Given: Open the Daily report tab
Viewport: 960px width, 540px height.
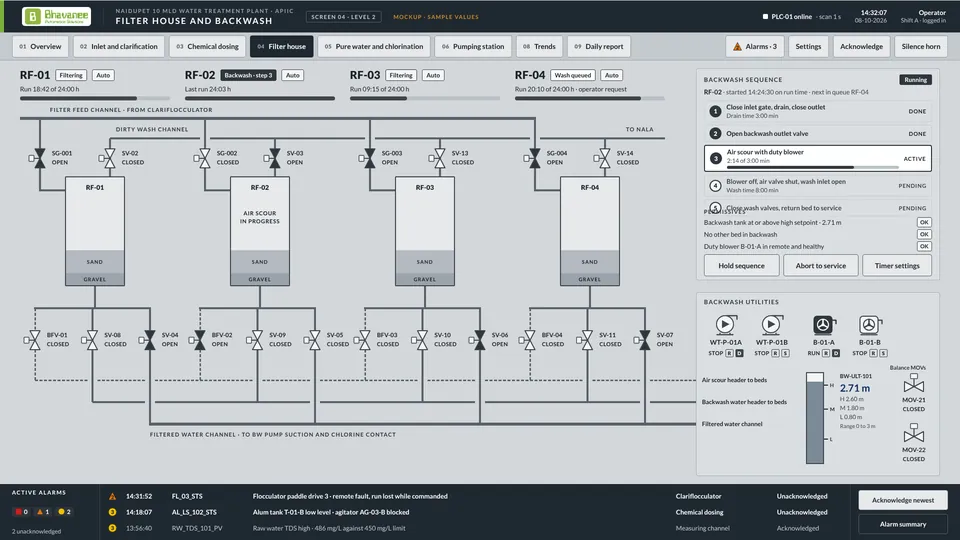Looking at the screenshot, I should 599,47.
